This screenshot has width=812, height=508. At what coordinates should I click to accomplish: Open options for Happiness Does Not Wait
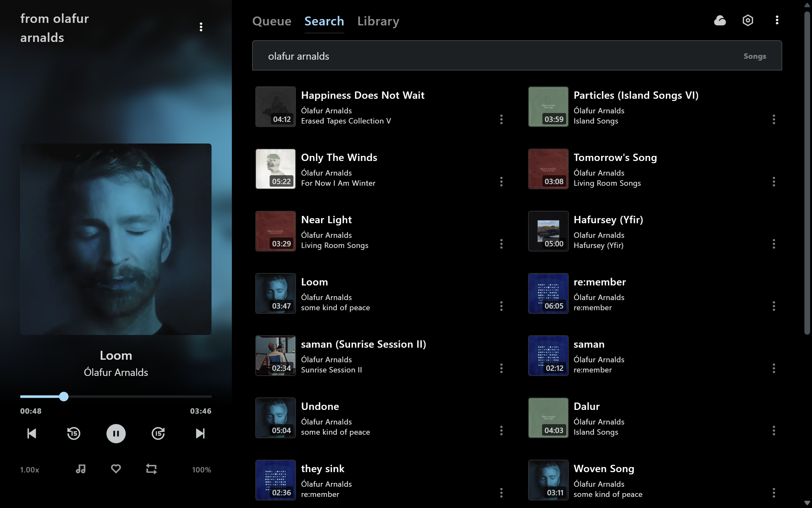tap(501, 119)
